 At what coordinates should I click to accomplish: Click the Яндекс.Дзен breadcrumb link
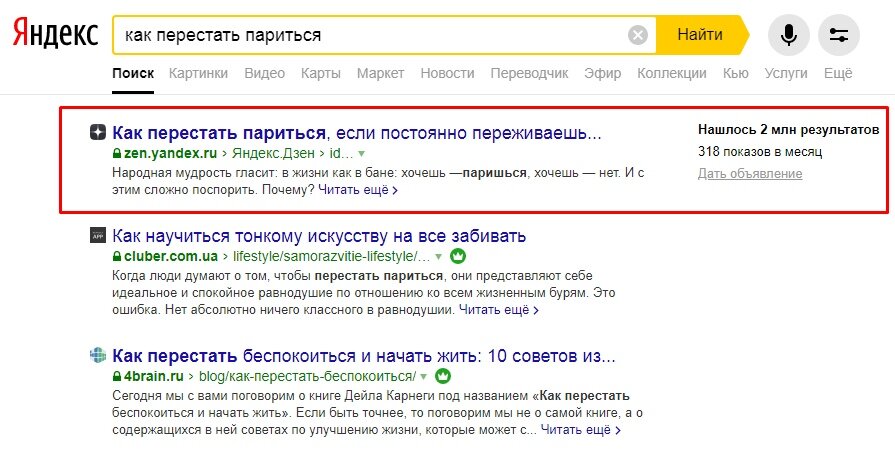point(275,154)
